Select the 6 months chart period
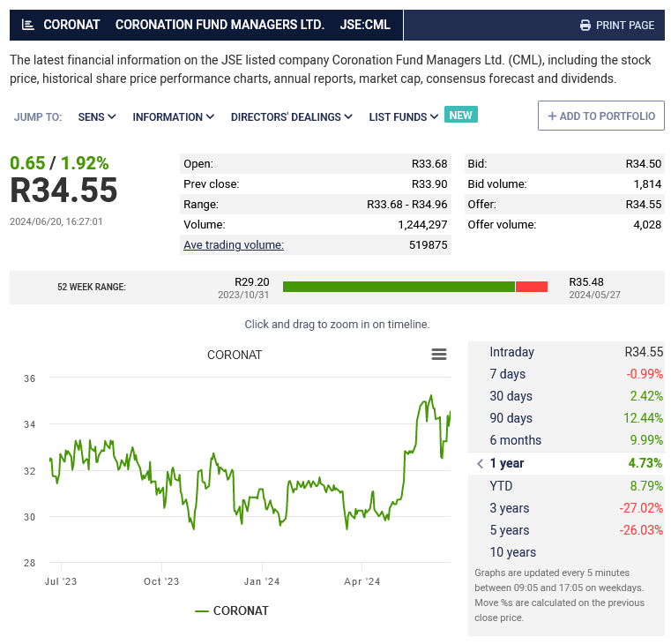This screenshot has height=644, width=671. [566, 440]
